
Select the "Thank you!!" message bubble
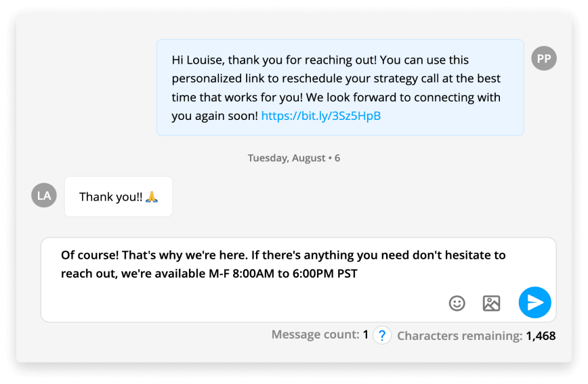click(119, 196)
